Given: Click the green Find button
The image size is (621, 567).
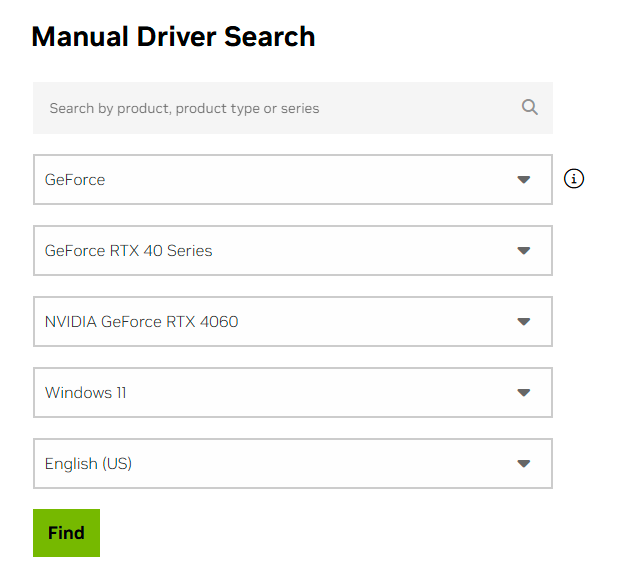Looking at the screenshot, I should 67,533.
